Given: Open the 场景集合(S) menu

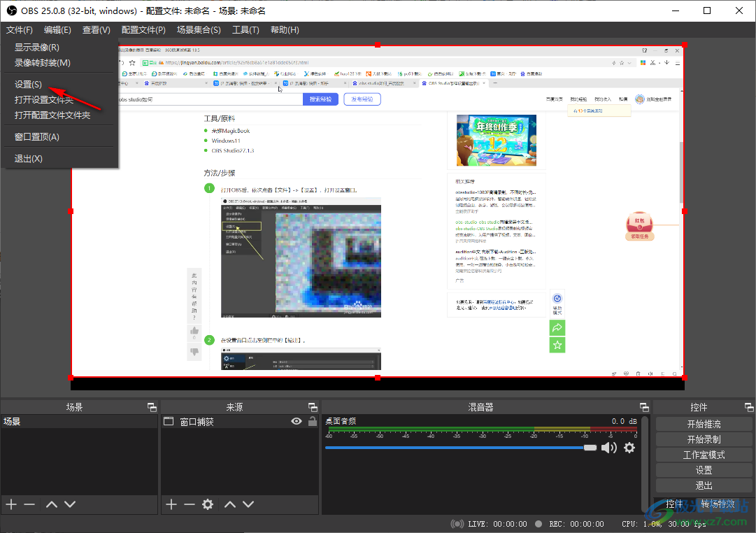Looking at the screenshot, I should 199,30.
